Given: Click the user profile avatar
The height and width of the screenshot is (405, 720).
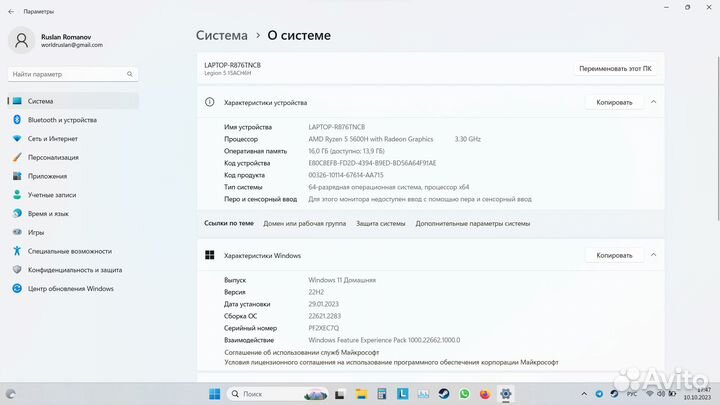Looking at the screenshot, I should (21, 40).
